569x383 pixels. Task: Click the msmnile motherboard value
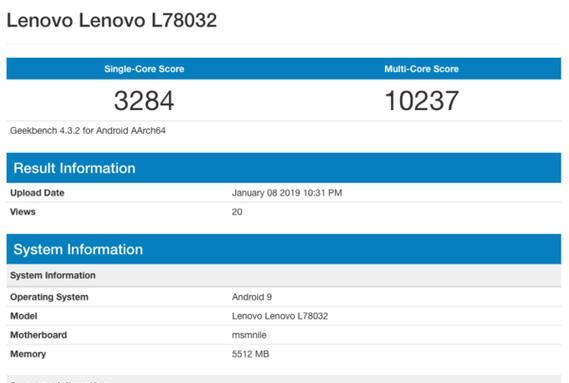tap(249, 335)
